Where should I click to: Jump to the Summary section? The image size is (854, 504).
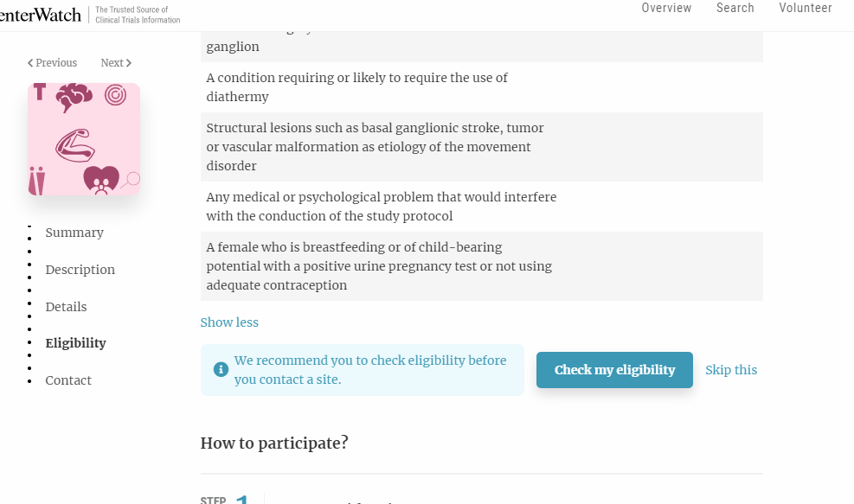74,233
